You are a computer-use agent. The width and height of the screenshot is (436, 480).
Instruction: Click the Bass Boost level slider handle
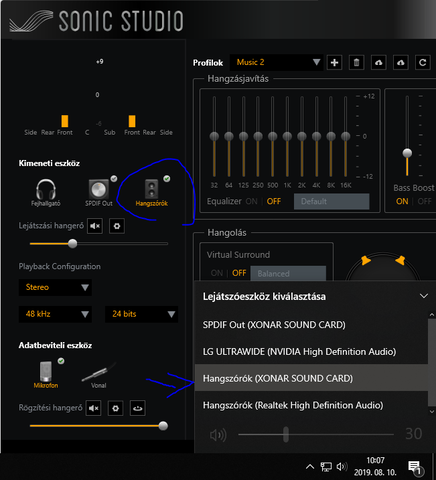pos(407,153)
